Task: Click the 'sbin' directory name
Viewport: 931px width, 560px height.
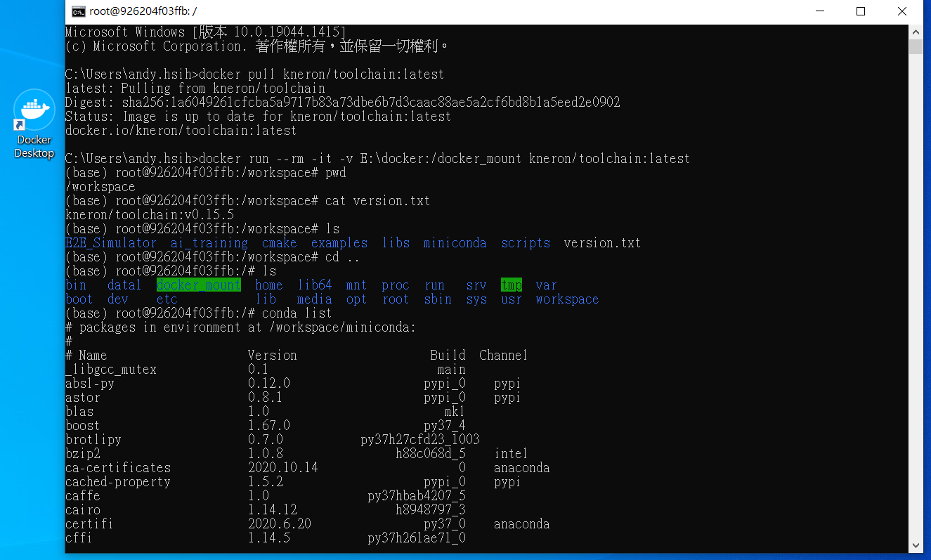Action: click(438, 299)
